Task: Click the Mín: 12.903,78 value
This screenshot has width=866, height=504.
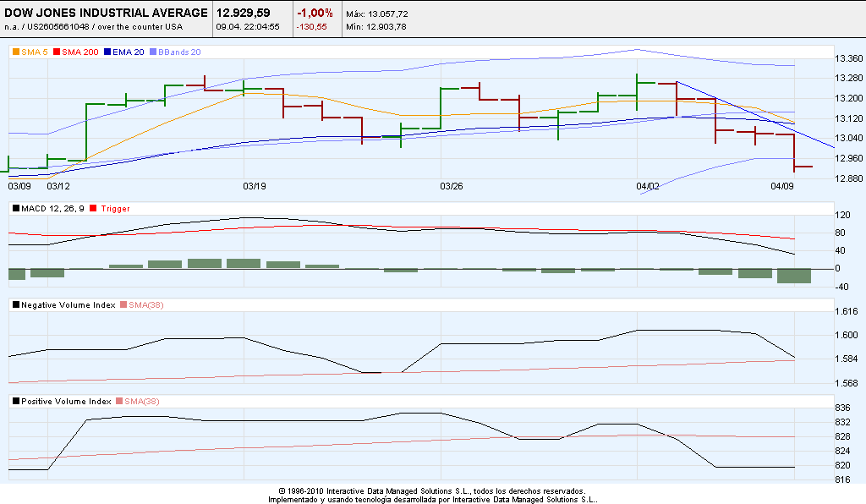Action: pos(376,26)
